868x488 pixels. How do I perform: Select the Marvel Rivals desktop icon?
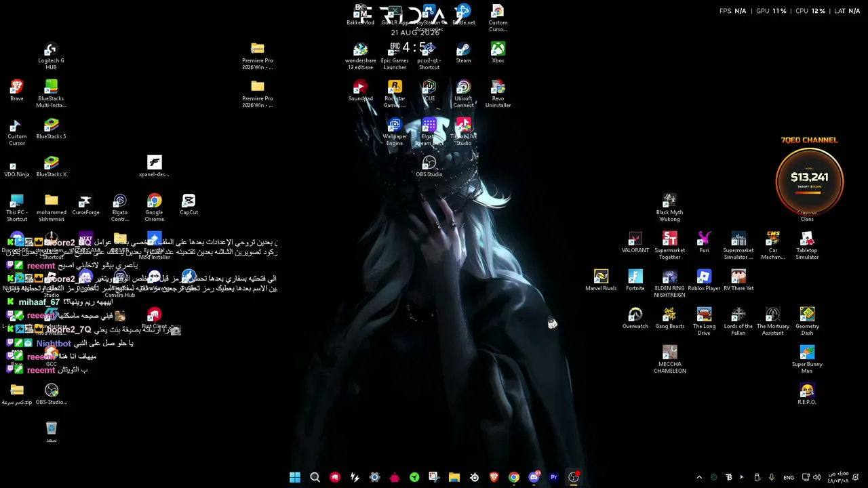601,281
